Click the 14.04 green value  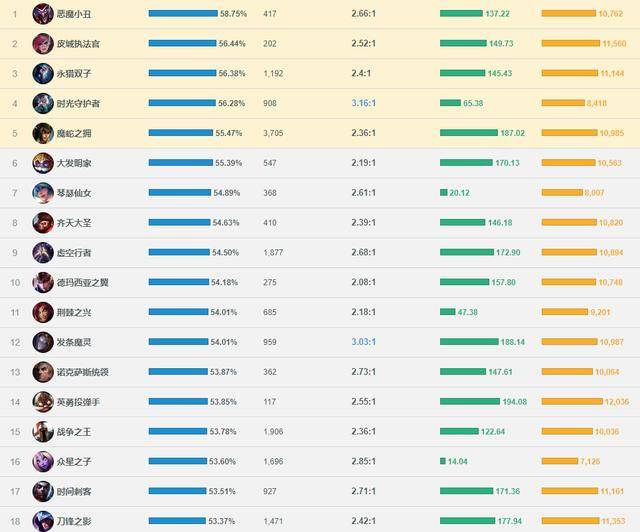458,461
